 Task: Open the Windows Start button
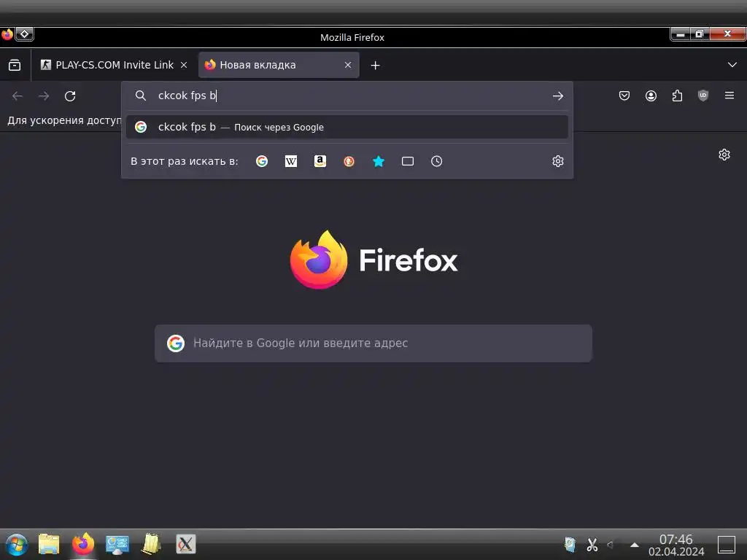point(16,545)
